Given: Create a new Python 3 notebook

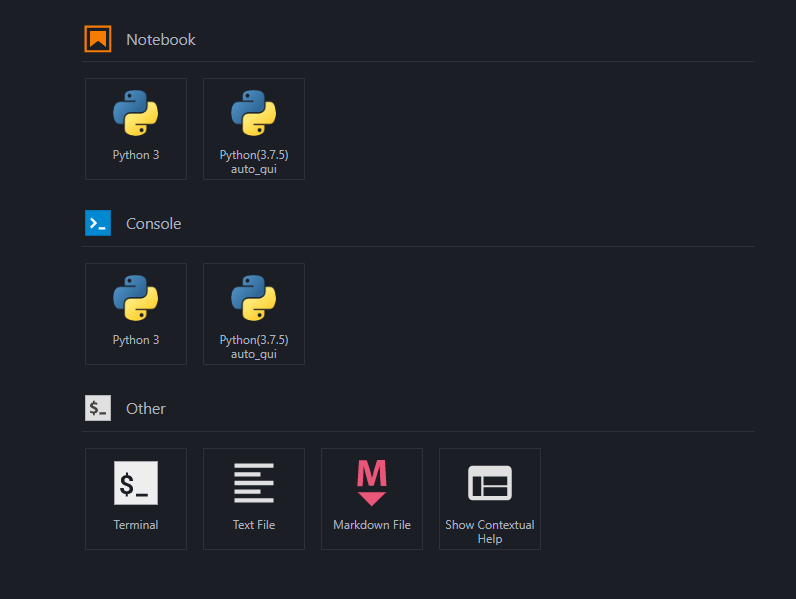Looking at the screenshot, I should point(136,129).
